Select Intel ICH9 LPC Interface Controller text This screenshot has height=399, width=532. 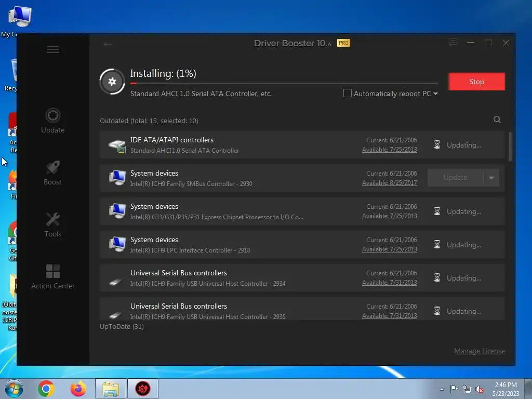tap(190, 250)
